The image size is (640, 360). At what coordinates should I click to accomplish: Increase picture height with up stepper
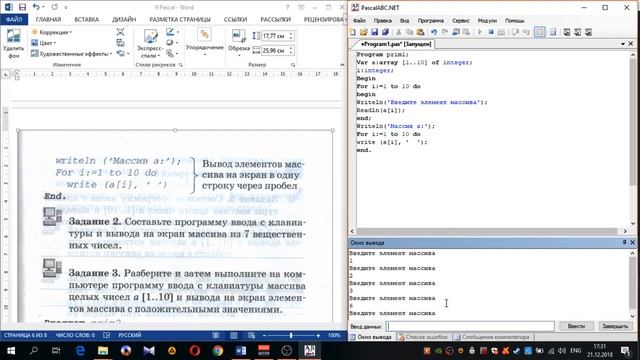pyautogui.click(x=291, y=34)
